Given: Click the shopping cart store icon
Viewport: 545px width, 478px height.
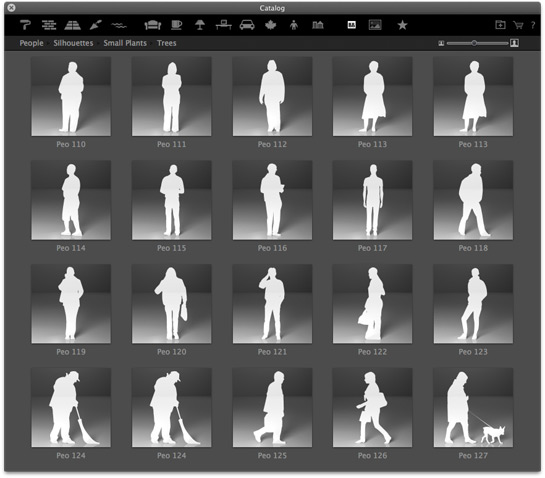Looking at the screenshot, I should click(518, 25).
